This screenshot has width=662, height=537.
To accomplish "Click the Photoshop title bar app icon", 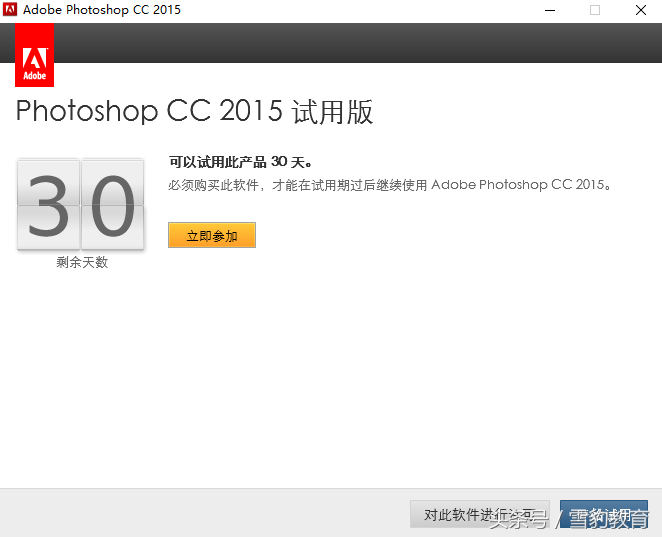I will point(10,9).
